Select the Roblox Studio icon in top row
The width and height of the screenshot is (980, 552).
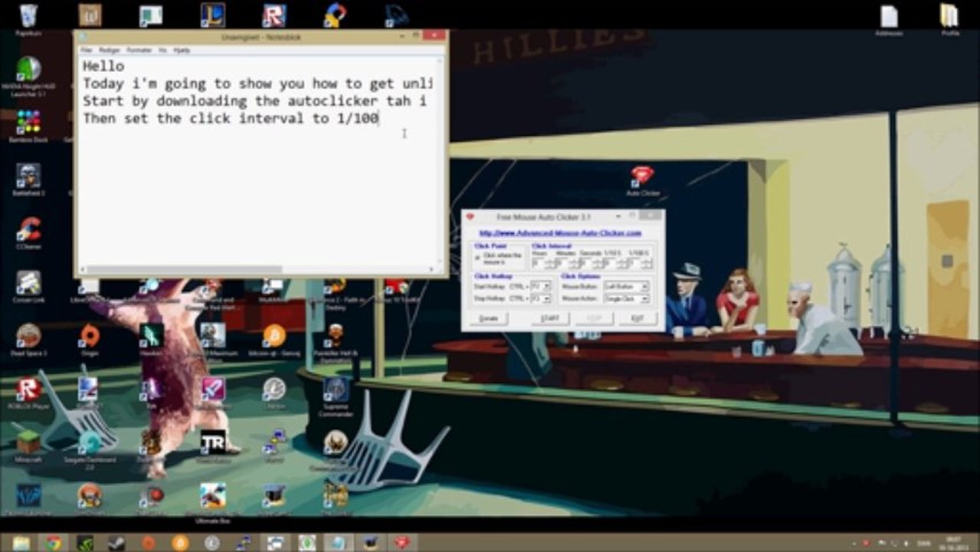[x=274, y=15]
